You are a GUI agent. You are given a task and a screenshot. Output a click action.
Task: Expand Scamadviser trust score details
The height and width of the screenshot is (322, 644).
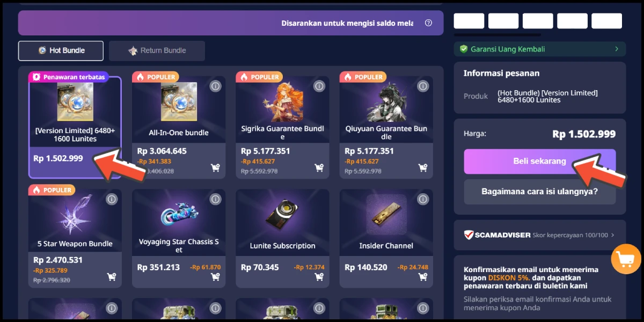540,235
